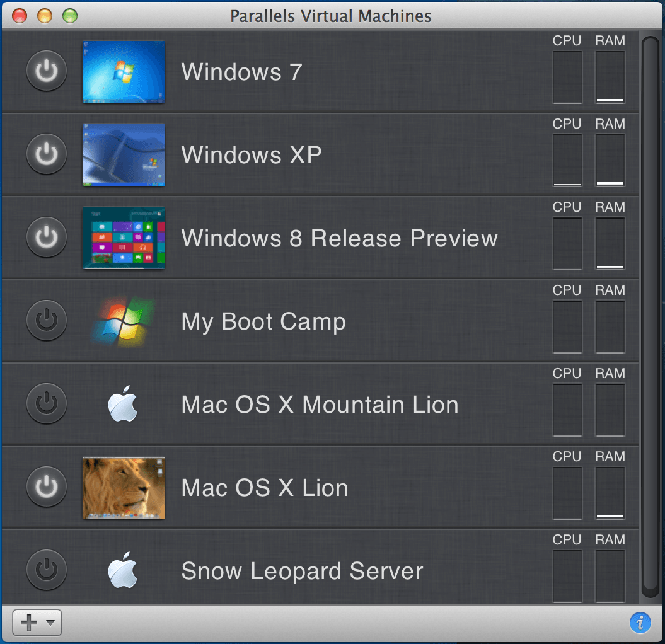The height and width of the screenshot is (644, 665).
Task: Open the Windows 8 Start screen thumbnail
Action: click(124, 238)
